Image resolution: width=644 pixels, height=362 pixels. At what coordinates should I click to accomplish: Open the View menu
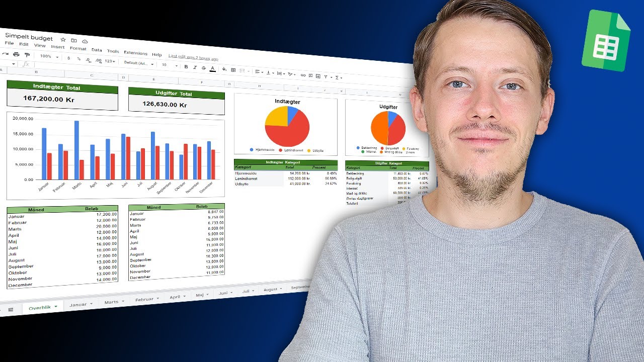point(40,46)
